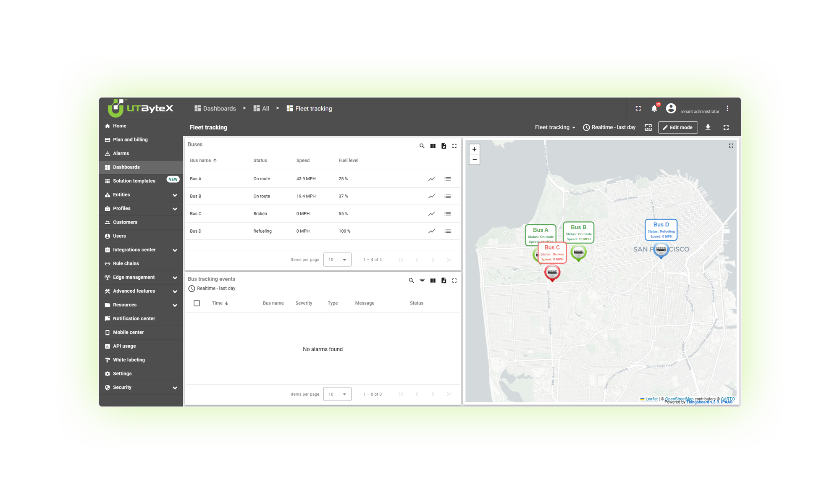Screen dimensions: 840x504
Task: Open Solution templates from the sidebar
Action: click(x=134, y=181)
